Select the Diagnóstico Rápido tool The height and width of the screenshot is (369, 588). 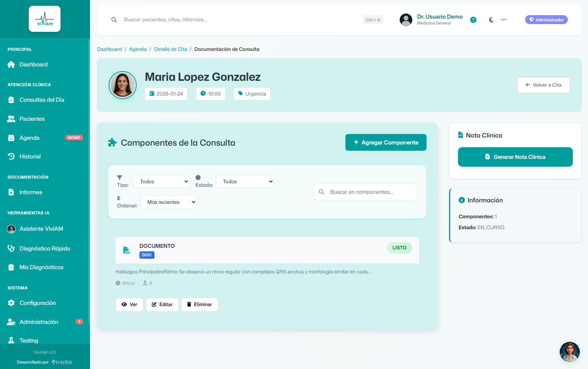(x=45, y=248)
